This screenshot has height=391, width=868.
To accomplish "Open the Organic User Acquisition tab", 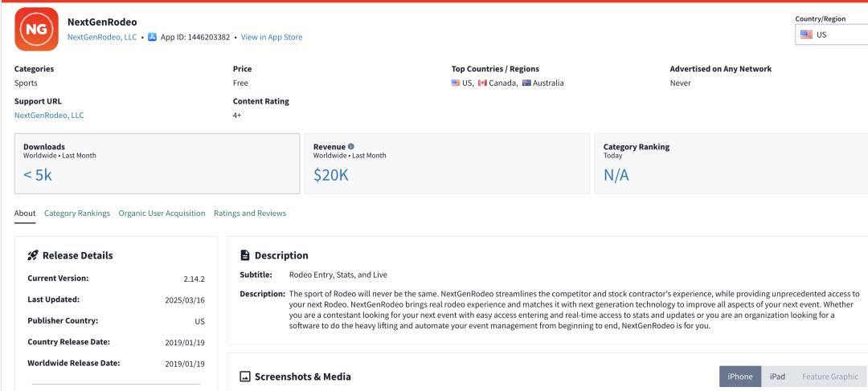I will 162,213.
